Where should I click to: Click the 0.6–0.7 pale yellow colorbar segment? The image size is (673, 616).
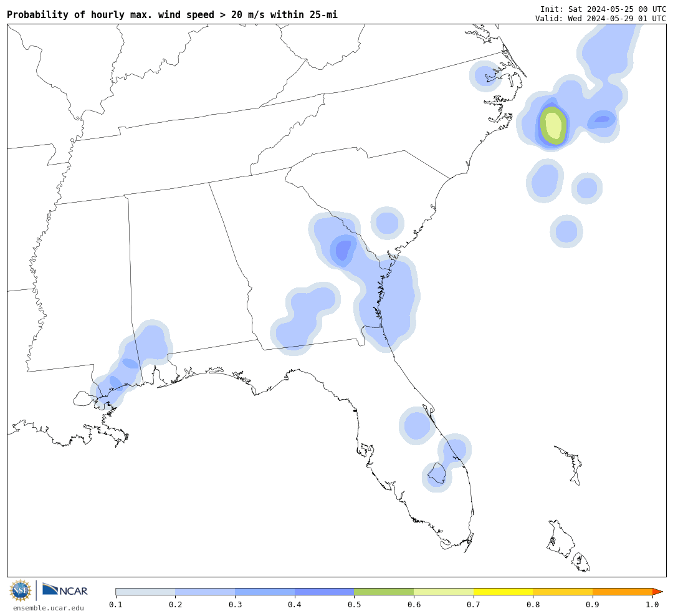(x=444, y=592)
